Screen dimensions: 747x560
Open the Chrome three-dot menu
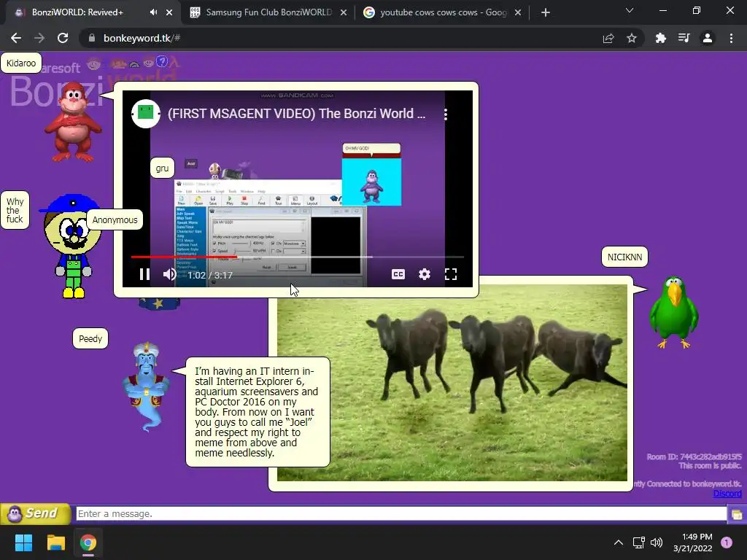[731, 38]
